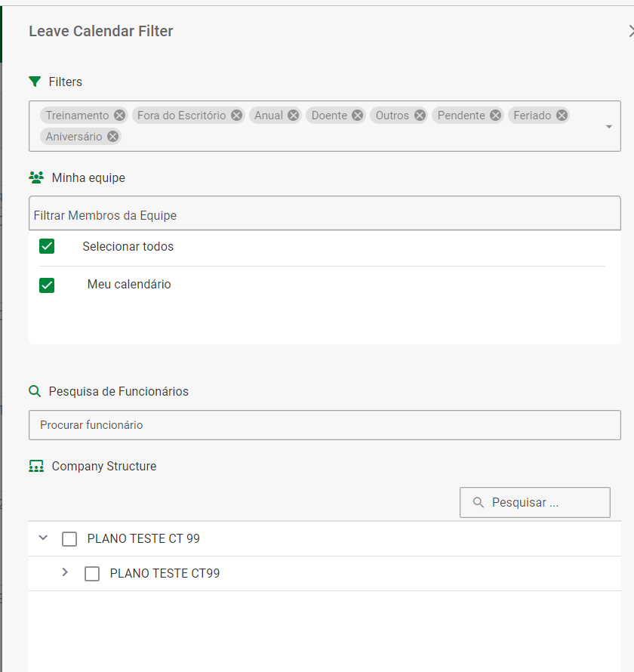Screen dimensions: 634x672
Task: Uncheck the Selecionar todos checkbox
Action: [47, 247]
